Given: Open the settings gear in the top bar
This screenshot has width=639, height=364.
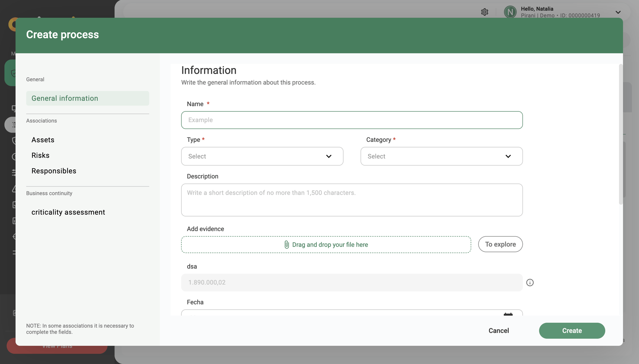Looking at the screenshot, I should click(484, 12).
